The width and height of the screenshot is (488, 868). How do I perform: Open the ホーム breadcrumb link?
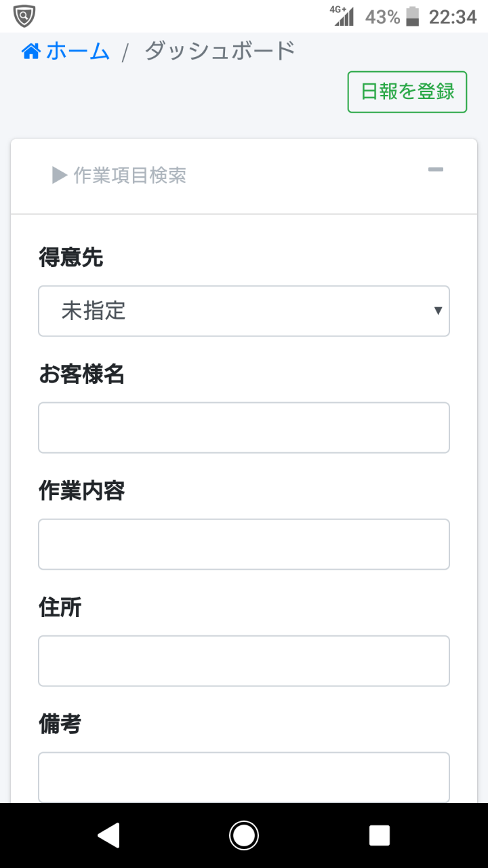[66, 52]
